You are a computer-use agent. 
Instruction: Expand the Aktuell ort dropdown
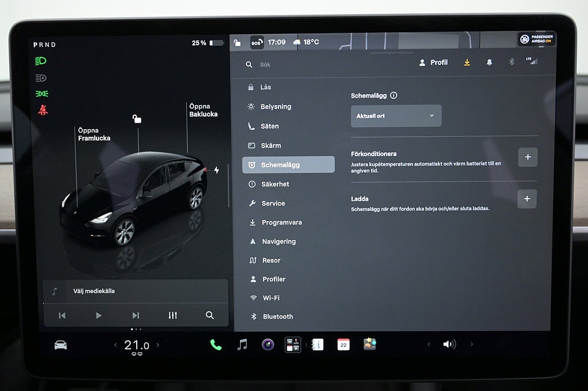(x=396, y=116)
